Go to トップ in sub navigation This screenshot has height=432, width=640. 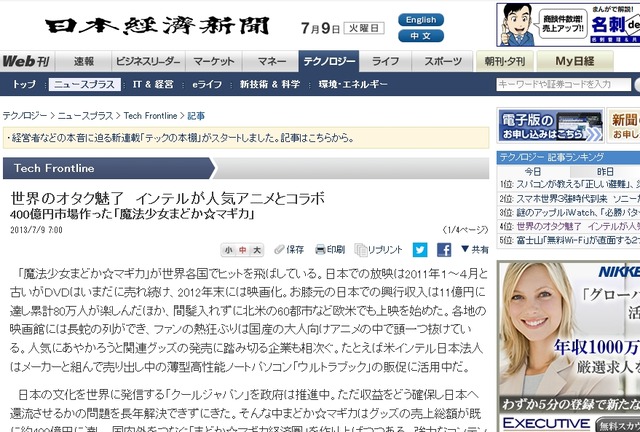coord(24,85)
